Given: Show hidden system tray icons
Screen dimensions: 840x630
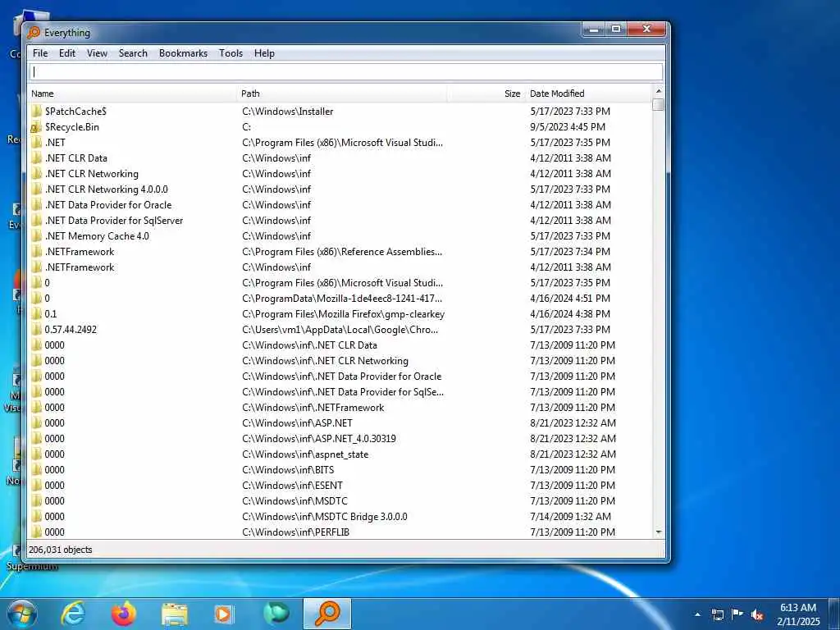Looking at the screenshot, I should (697, 614).
